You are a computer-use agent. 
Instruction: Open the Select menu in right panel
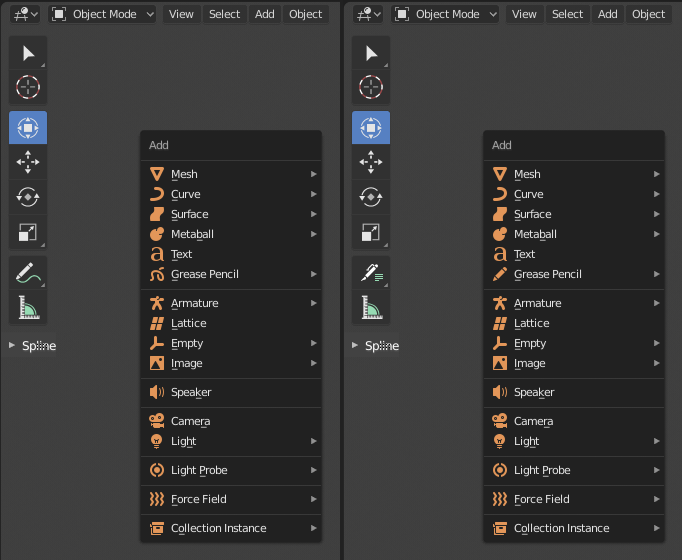pos(567,14)
